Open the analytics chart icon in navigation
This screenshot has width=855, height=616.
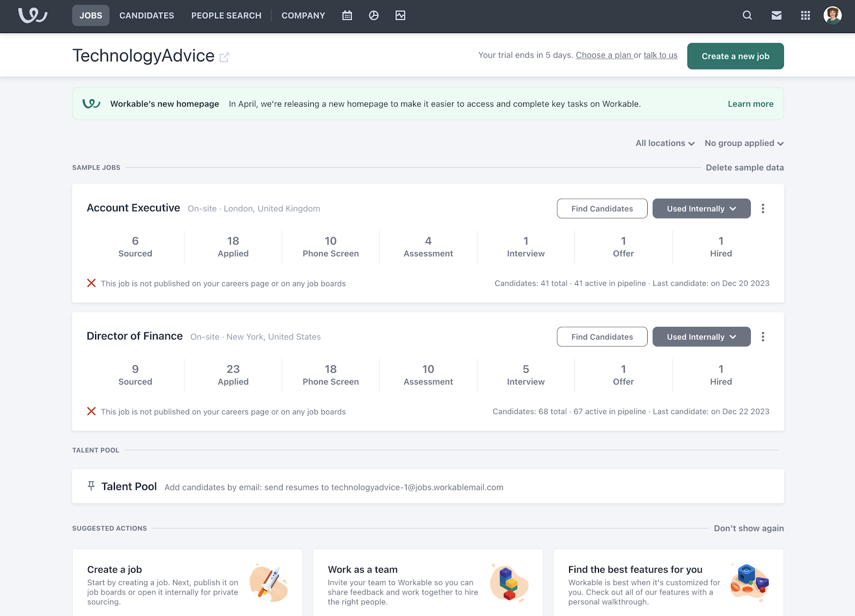(x=400, y=15)
